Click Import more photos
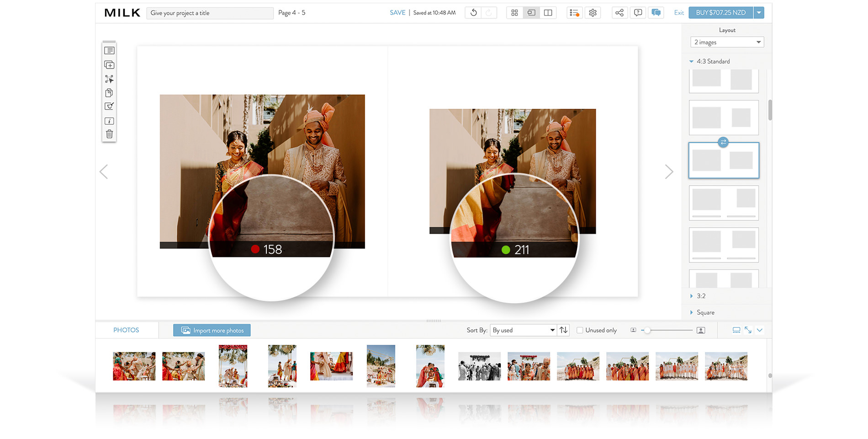Image resolution: width=868 pixels, height=439 pixels. pos(212,330)
